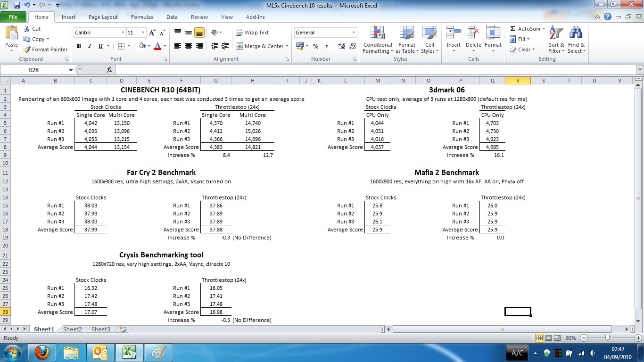Open Sort & Filter
Screen dimensions: 644x362
(x=556, y=40)
